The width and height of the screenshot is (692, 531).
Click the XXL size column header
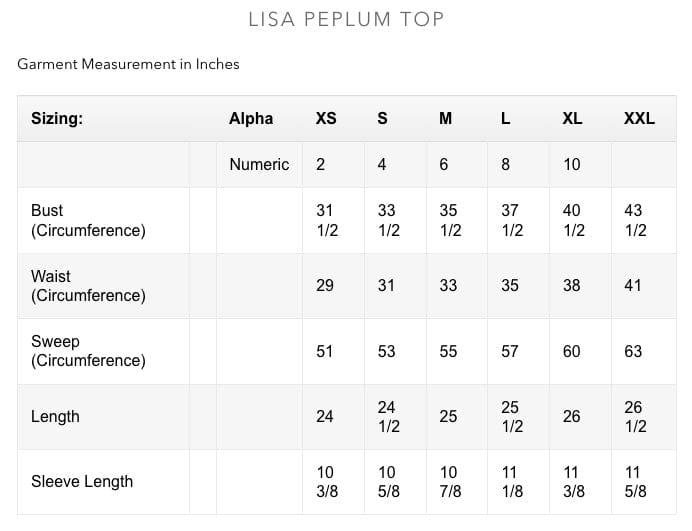click(x=639, y=118)
